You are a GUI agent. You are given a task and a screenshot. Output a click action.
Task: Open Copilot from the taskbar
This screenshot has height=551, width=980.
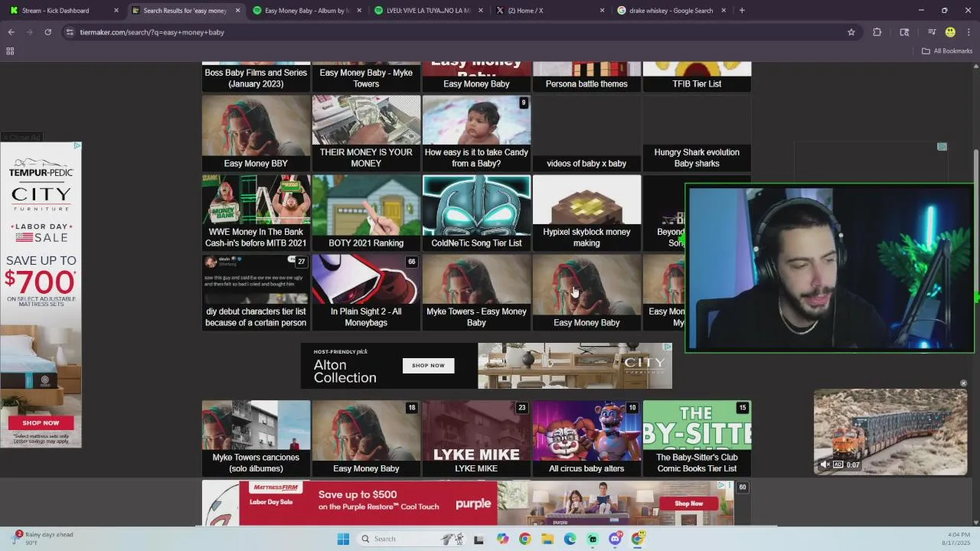click(502, 539)
